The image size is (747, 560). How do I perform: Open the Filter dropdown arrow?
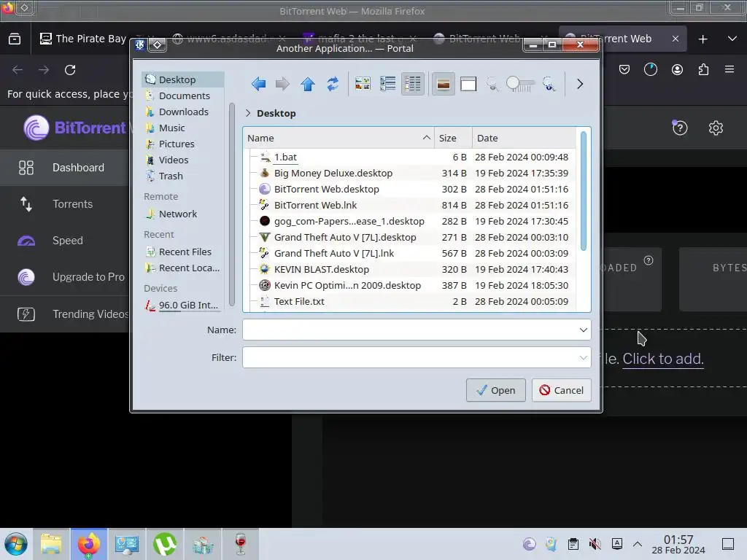click(583, 357)
